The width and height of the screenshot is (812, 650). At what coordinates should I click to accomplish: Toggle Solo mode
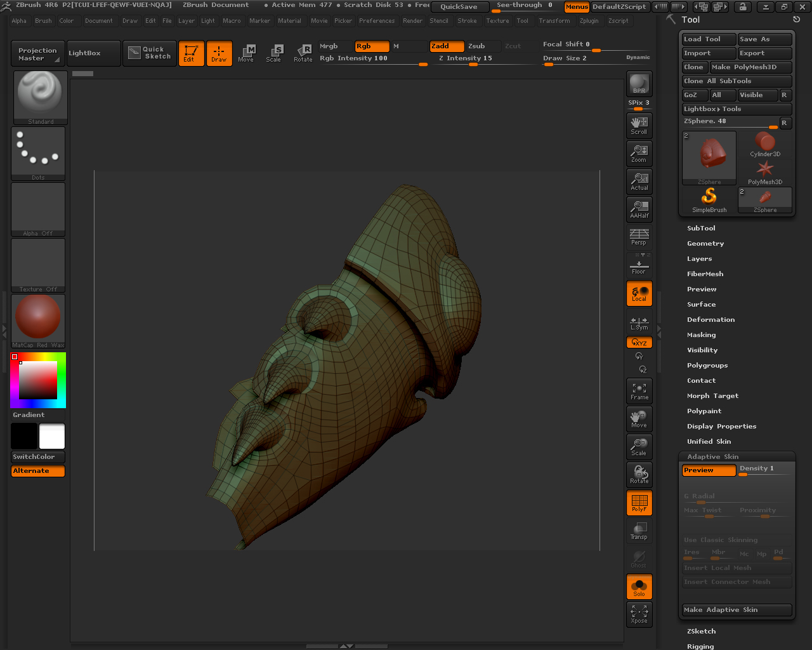pyautogui.click(x=639, y=587)
